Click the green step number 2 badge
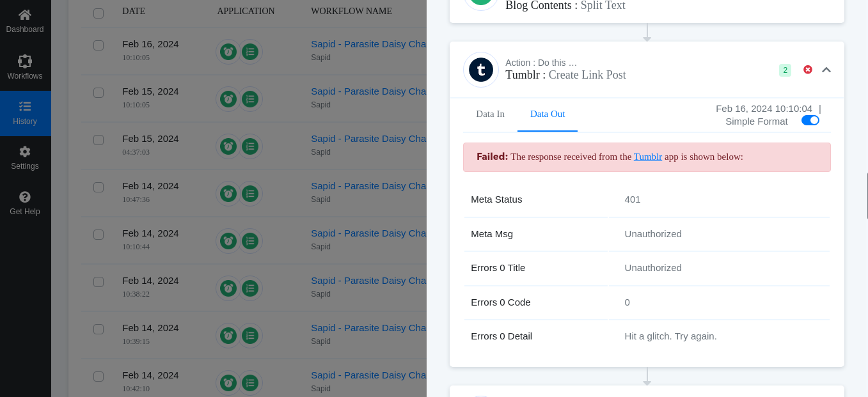Viewport: 868px width, 397px height. (785, 70)
